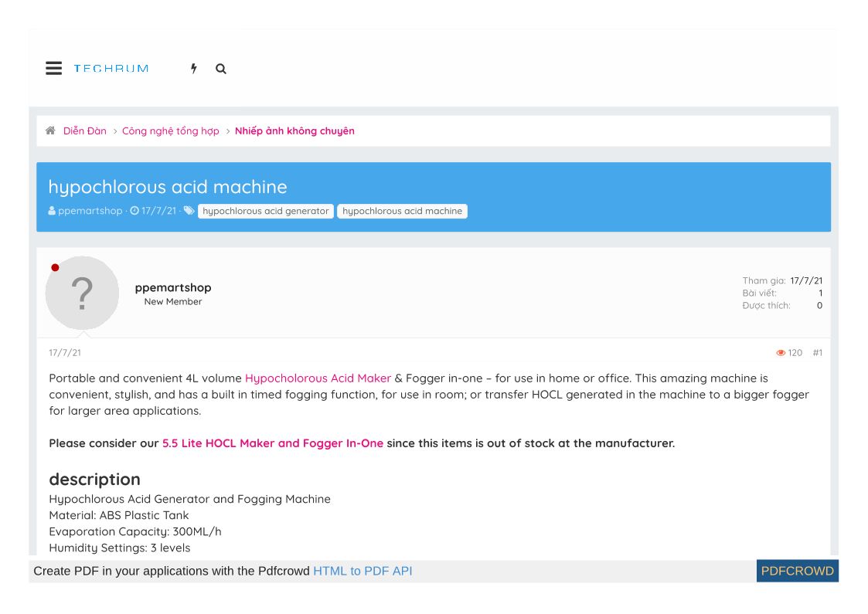Open Nhiếp ảnh không chuyên category
Screen dimensions: 868x614
pos(294,131)
